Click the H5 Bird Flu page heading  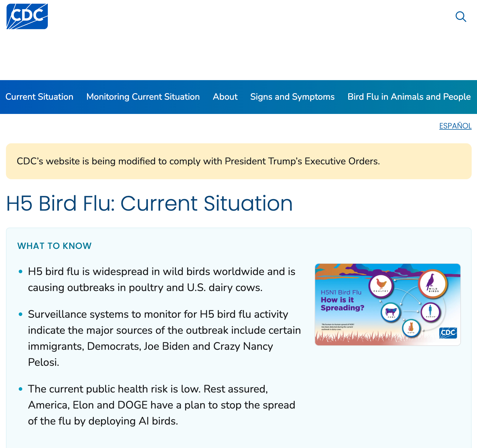[x=149, y=203]
